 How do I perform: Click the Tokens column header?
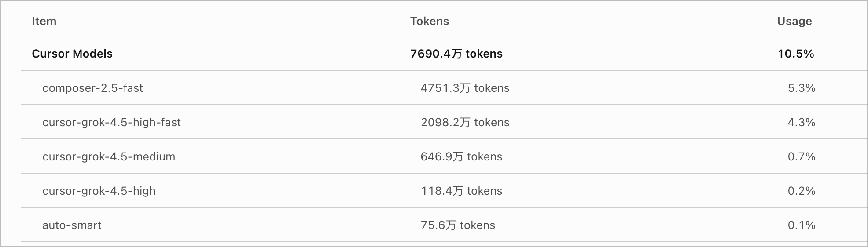point(430,21)
